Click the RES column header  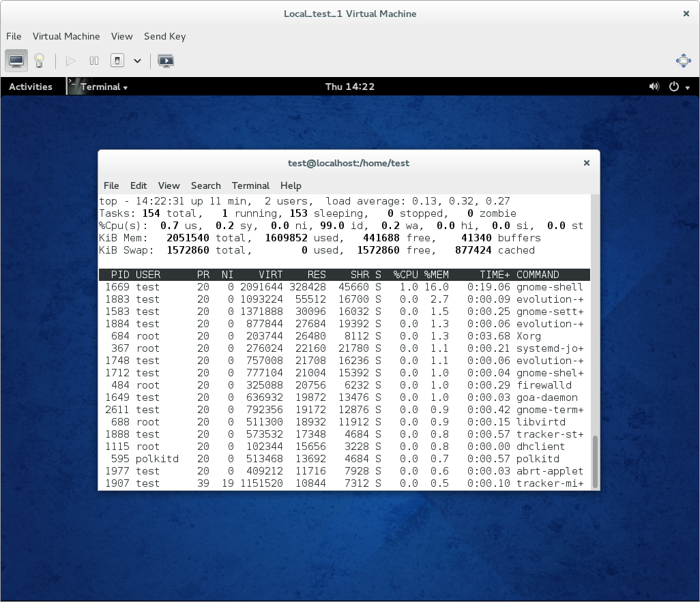(317, 275)
